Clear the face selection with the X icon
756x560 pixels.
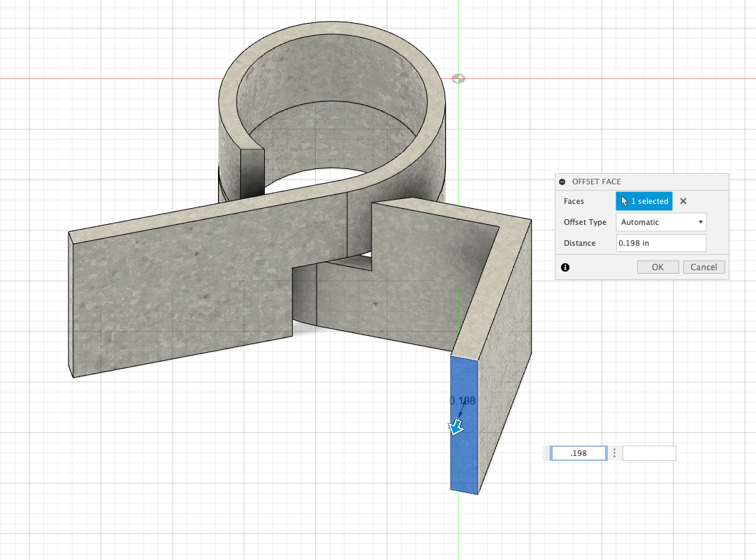[x=683, y=201]
